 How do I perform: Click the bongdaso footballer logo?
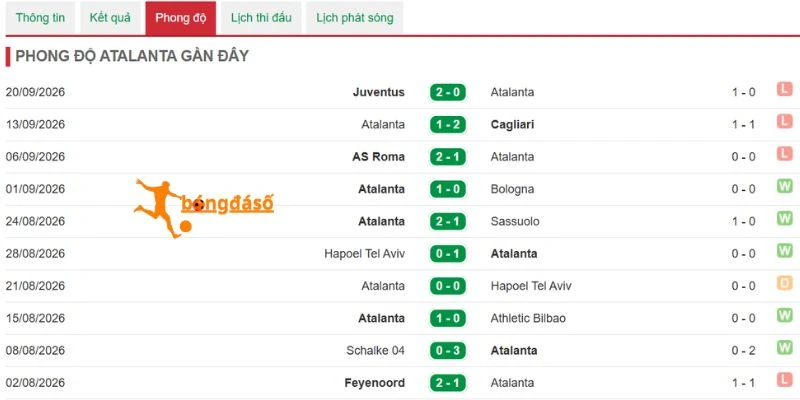(x=204, y=208)
